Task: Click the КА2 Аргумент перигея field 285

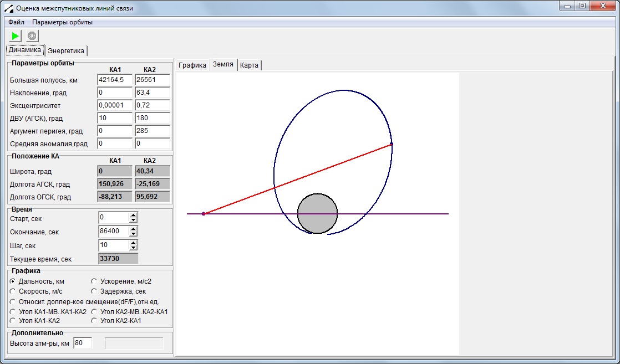Action: pyautogui.click(x=153, y=130)
